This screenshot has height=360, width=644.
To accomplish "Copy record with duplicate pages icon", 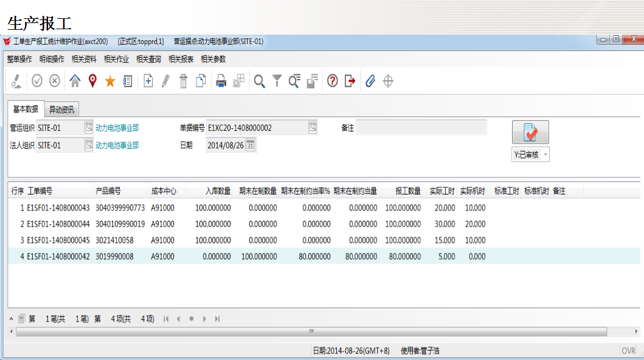I will 201,81.
